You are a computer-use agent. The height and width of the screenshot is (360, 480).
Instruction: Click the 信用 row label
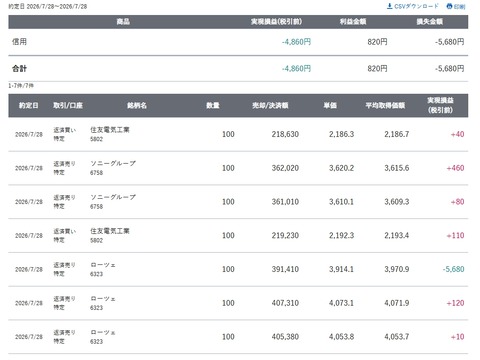pyautogui.click(x=19, y=42)
